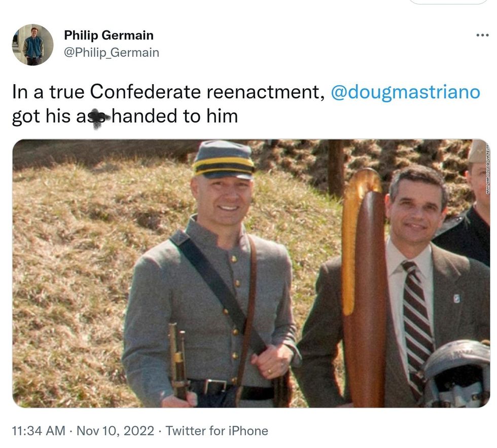
Task: Open the Twitter for iPhone source link
Action: pyautogui.click(x=217, y=431)
